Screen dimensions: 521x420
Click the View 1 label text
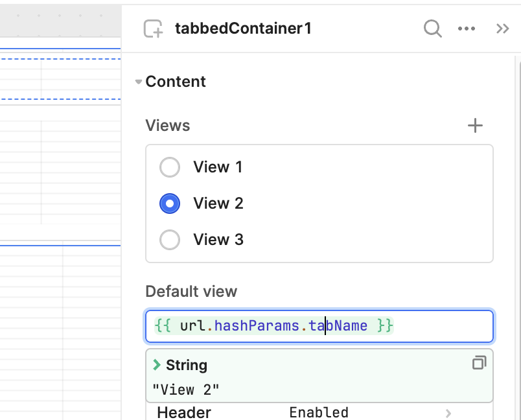[218, 167]
